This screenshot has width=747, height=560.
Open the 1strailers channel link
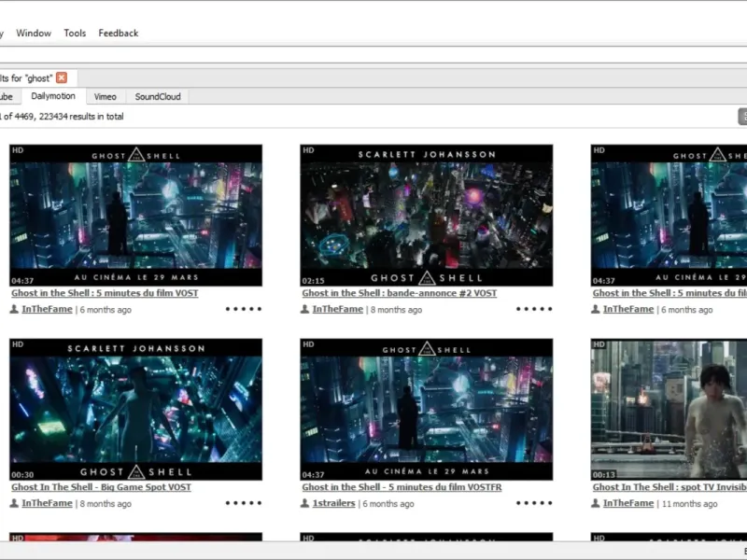(333, 503)
